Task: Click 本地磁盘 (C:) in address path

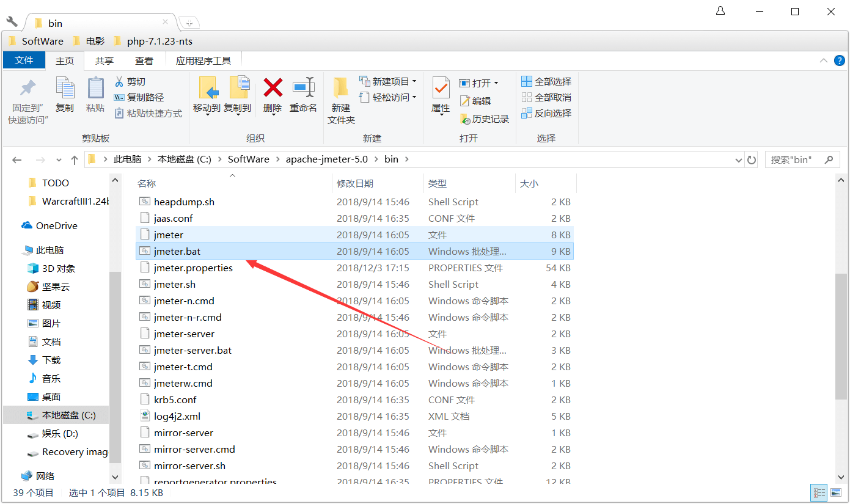Action: tap(185, 159)
